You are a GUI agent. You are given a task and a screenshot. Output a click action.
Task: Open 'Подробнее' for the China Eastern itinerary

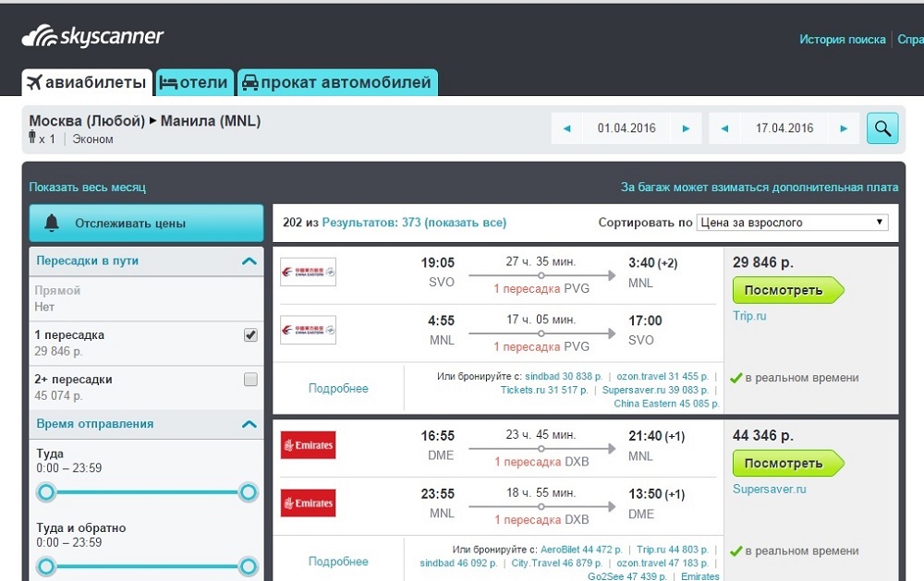tap(338, 388)
